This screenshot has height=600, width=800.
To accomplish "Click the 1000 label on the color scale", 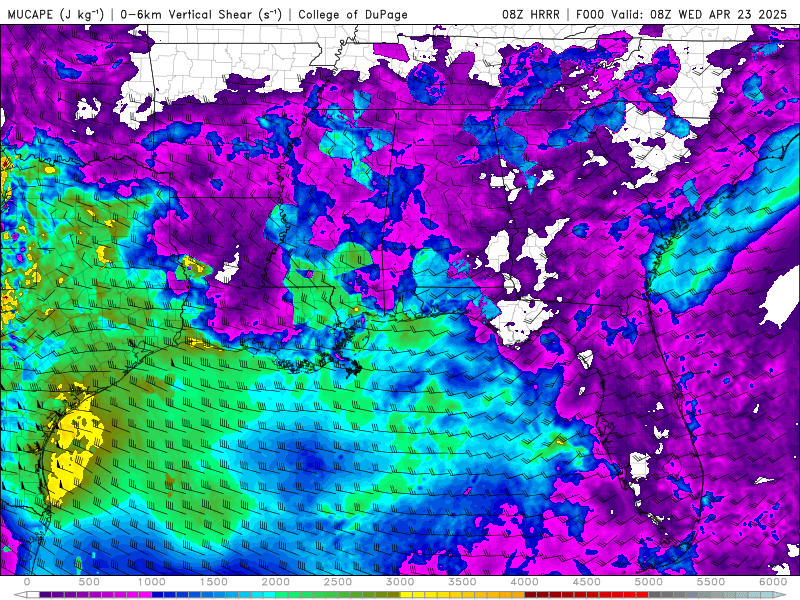I will (152, 582).
